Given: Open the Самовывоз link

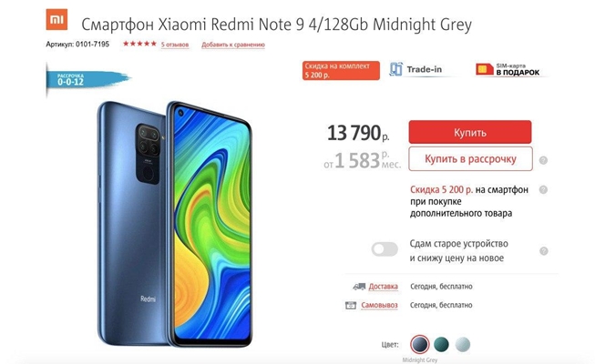Looking at the screenshot, I should [x=379, y=305].
